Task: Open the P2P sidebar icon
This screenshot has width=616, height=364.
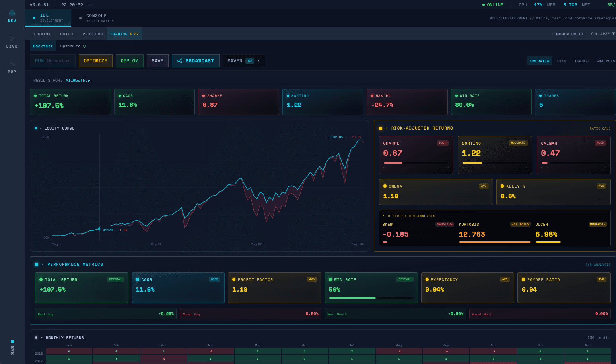Action: pos(12,64)
